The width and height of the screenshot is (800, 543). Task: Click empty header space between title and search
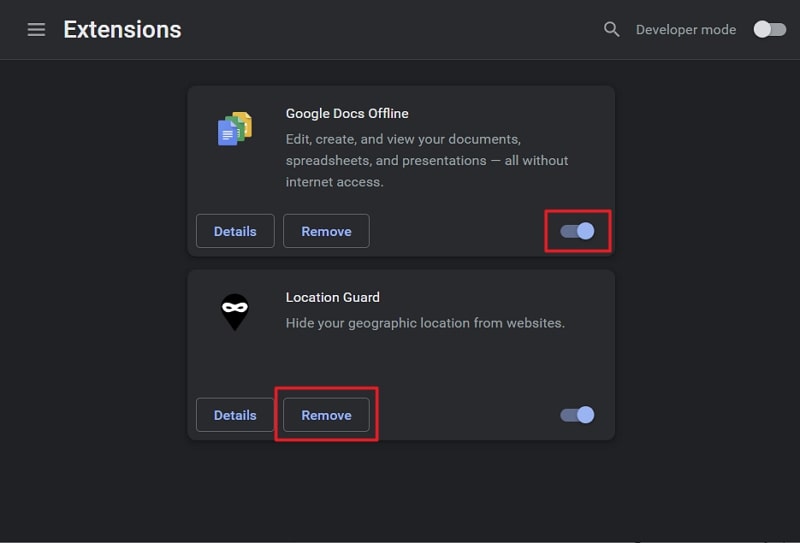[x=388, y=30]
